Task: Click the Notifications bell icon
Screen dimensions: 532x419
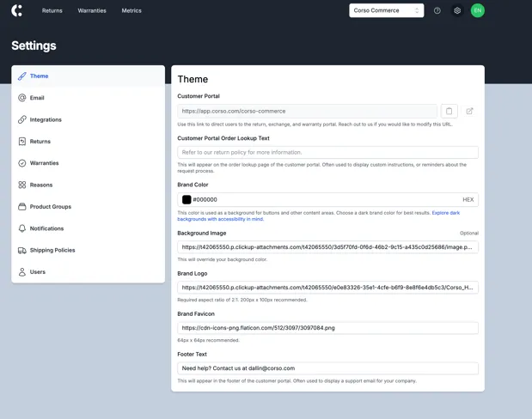Action: pyautogui.click(x=22, y=228)
